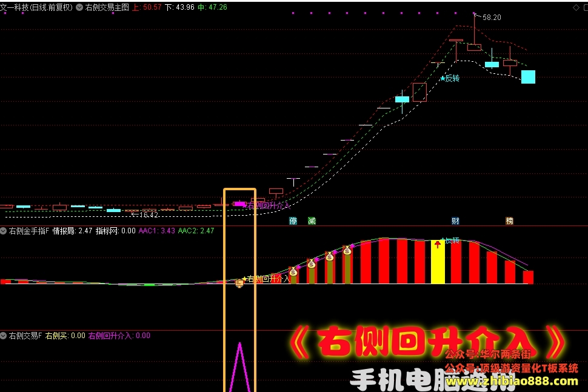Click the 反转 label above the yellow bar
Viewport: 588px width, 392px height.
[453, 240]
